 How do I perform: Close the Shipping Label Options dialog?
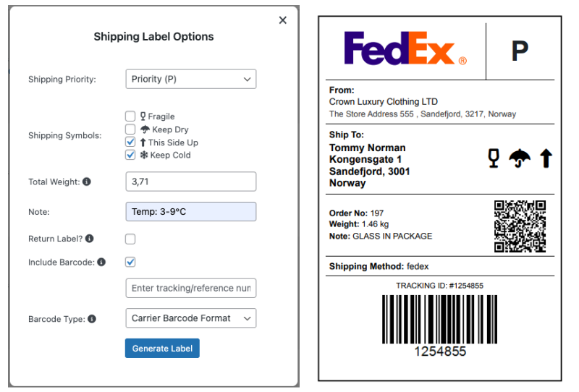click(x=283, y=20)
